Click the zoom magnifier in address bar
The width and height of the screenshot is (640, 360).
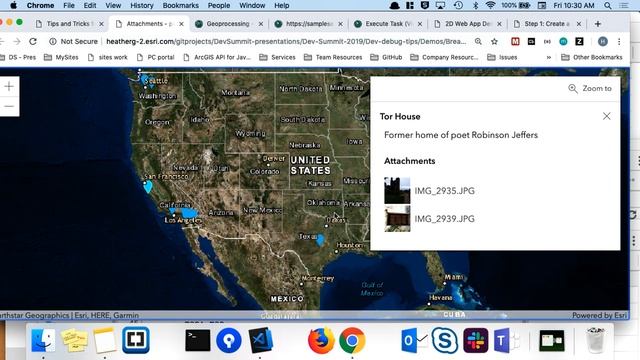pyautogui.click(x=478, y=41)
